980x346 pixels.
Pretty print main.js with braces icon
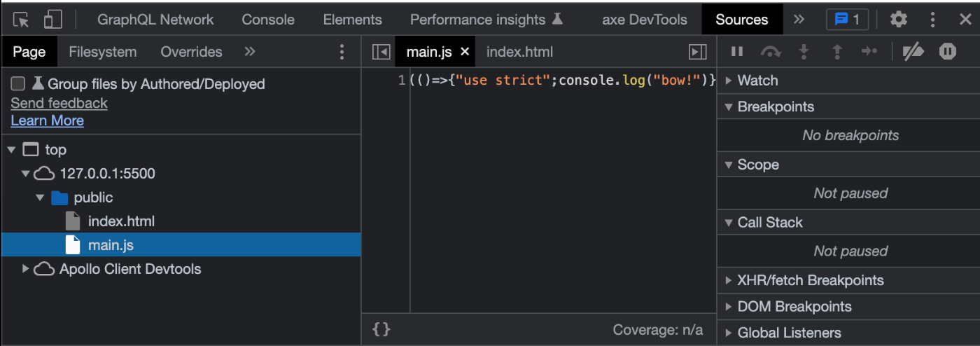pyautogui.click(x=381, y=329)
